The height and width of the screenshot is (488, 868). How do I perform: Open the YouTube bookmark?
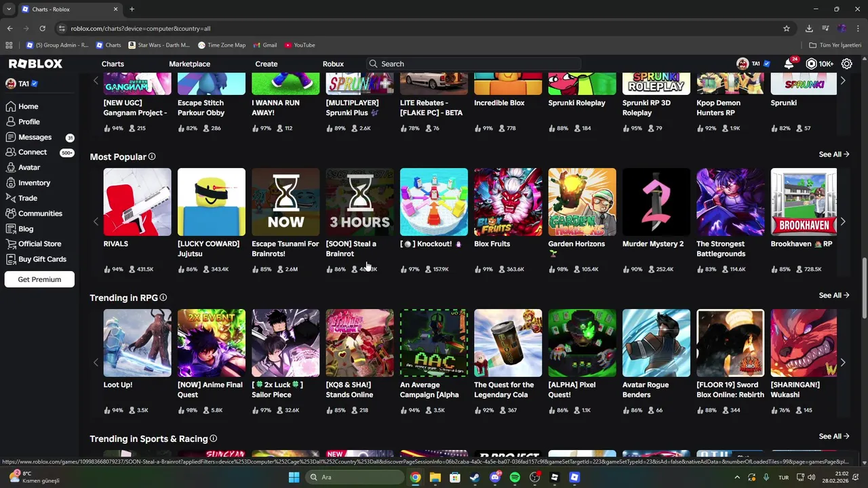300,45
